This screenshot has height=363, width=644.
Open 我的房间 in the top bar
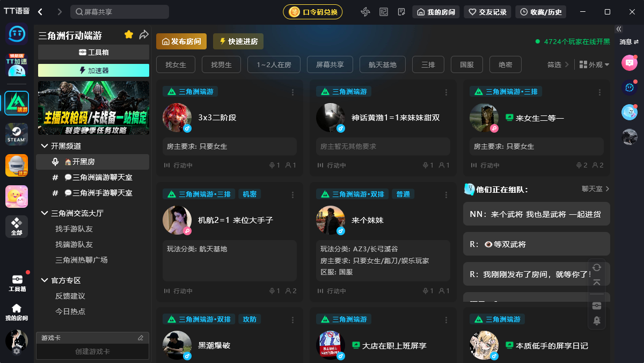click(x=436, y=12)
